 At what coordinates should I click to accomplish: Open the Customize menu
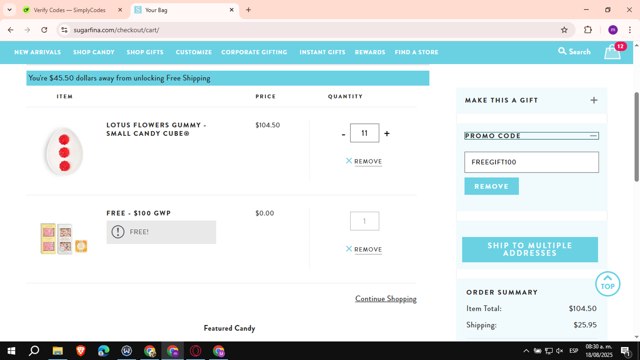(194, 52)
